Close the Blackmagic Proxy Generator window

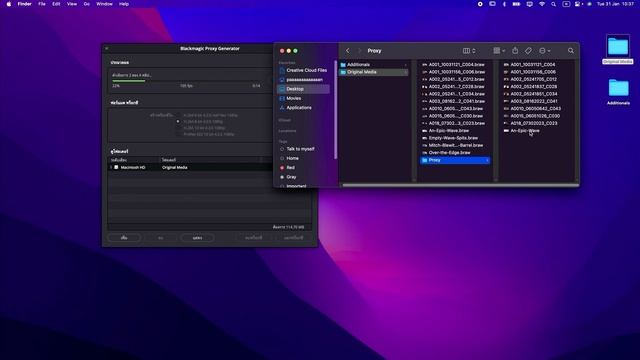tap(107, 49)
